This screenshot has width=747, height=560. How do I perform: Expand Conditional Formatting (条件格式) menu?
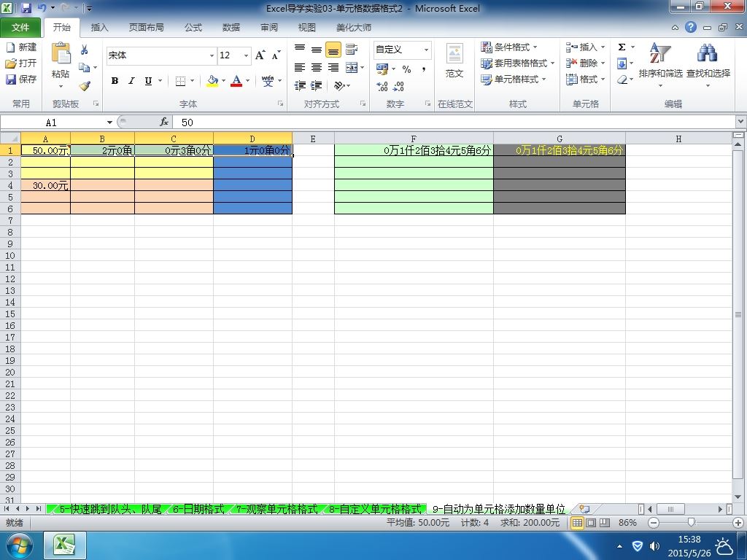coord(509,47)
